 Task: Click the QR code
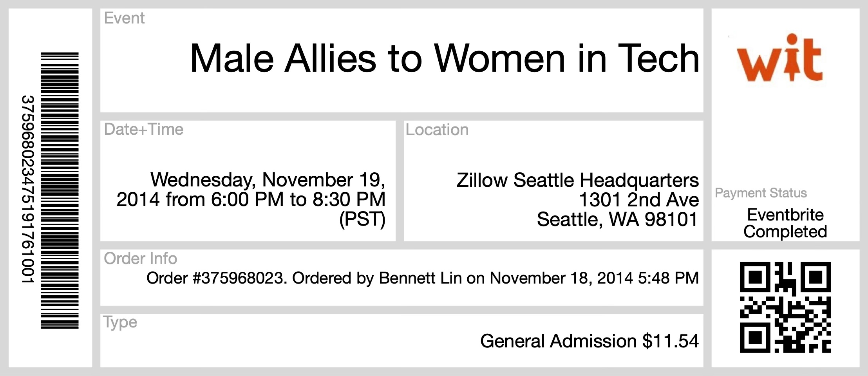tap(785, 307)
